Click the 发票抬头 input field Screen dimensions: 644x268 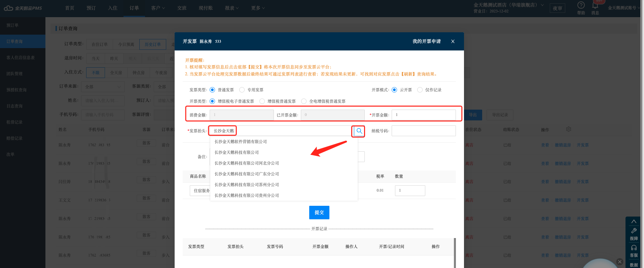coord(281,131)
